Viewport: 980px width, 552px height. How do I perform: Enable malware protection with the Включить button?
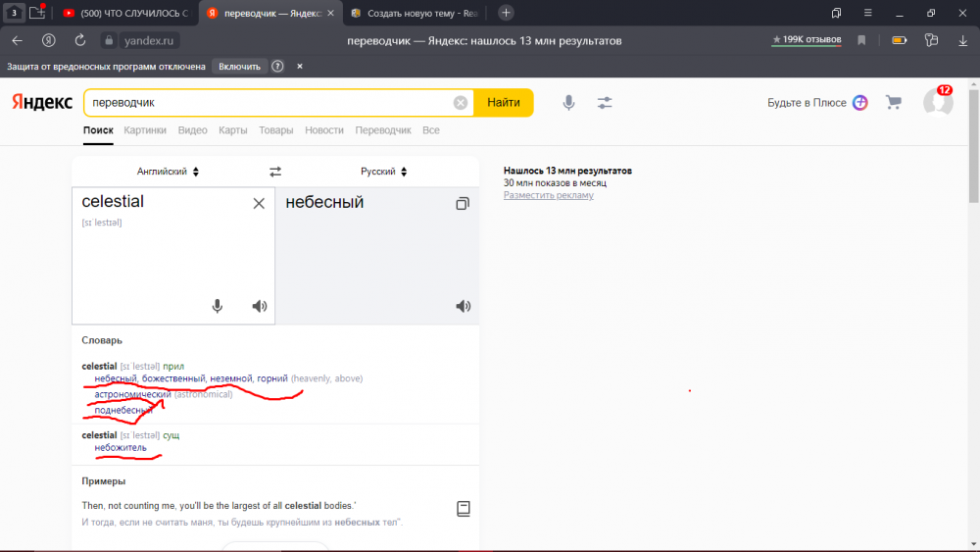(x=239, y=67)
